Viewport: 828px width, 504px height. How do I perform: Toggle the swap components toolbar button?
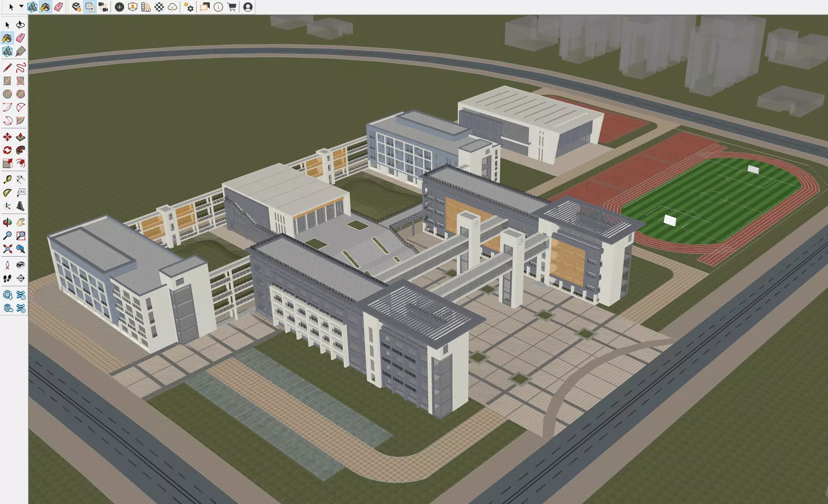click(90, 7)
